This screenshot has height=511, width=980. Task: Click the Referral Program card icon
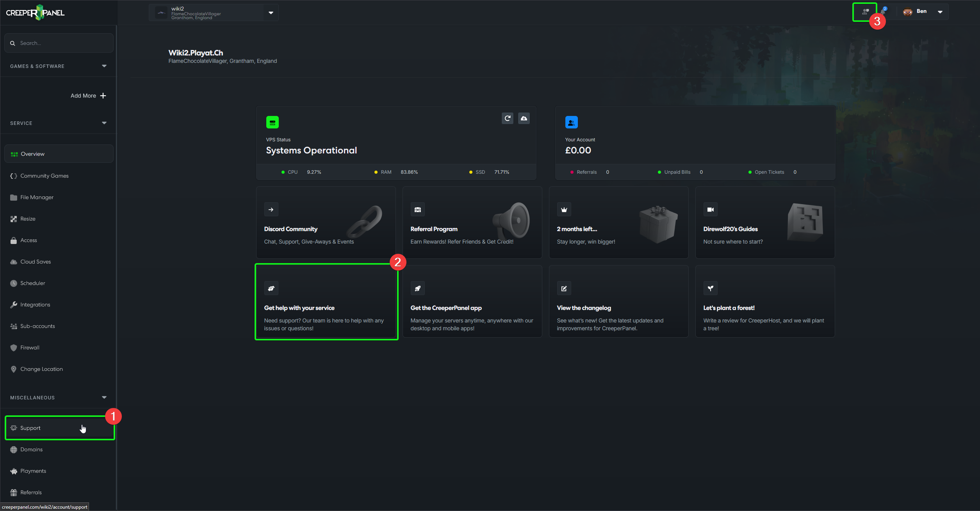(x=417, y=210)
